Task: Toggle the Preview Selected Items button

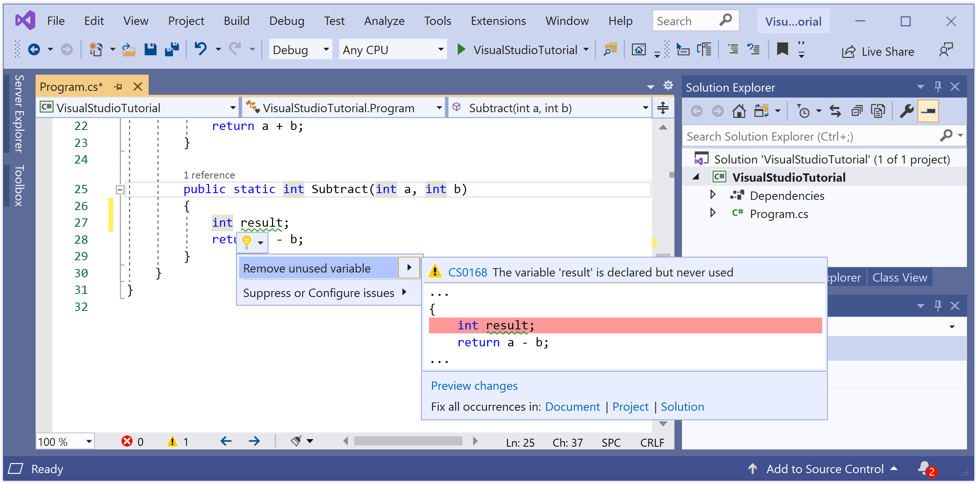Action: click(928, 111)
